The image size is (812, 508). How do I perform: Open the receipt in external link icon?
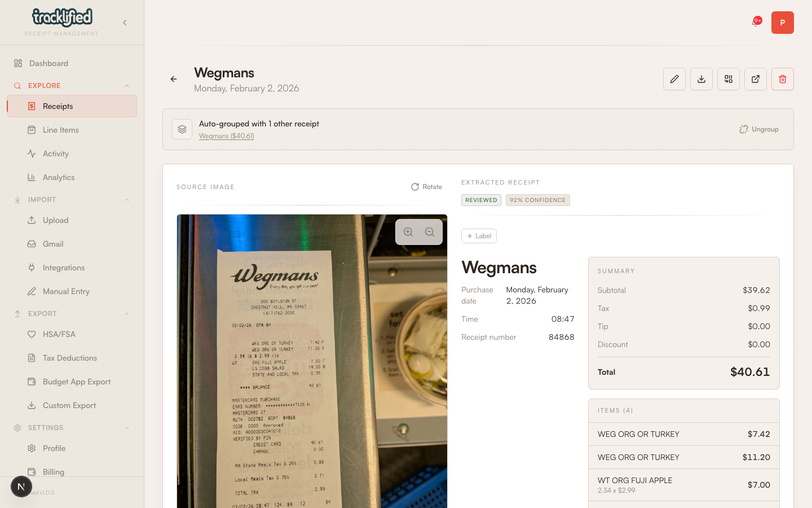click(x=756, y=79)
